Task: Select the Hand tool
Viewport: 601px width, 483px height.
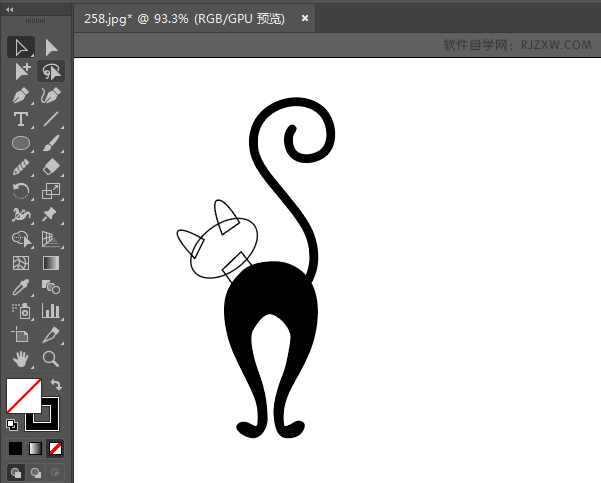Action: [x=21, y=359]
